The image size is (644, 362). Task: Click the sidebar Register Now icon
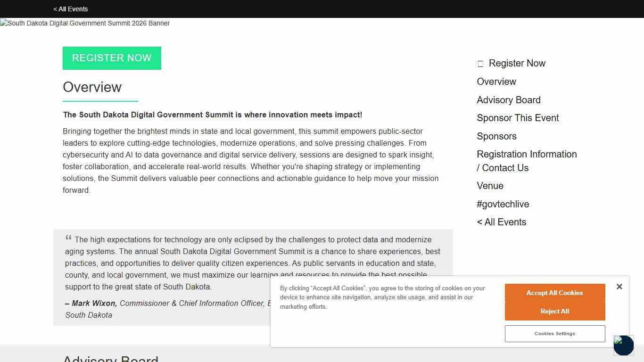pos(480,64)
